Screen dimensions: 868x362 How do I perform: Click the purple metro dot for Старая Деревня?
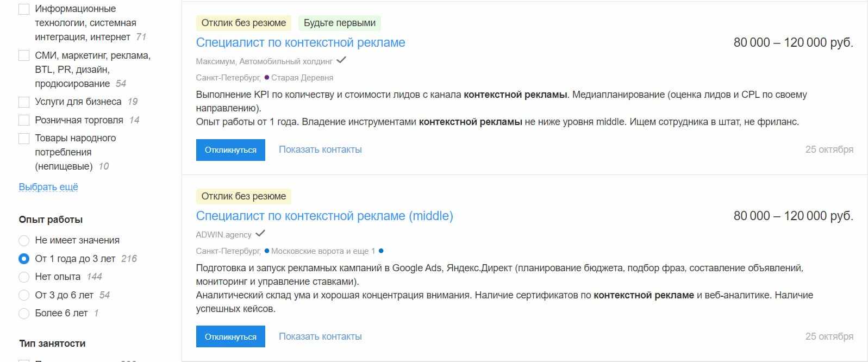267,78
